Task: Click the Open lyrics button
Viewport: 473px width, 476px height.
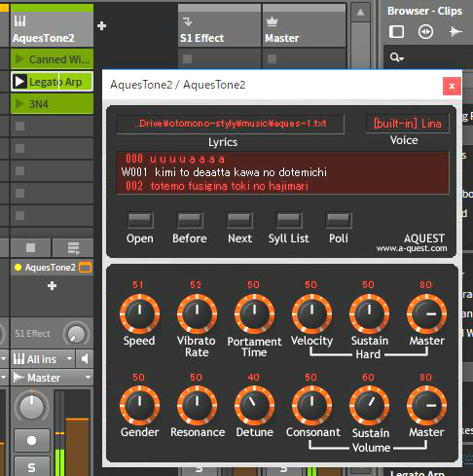Action: pyautogui.click(x=140, y=220)
